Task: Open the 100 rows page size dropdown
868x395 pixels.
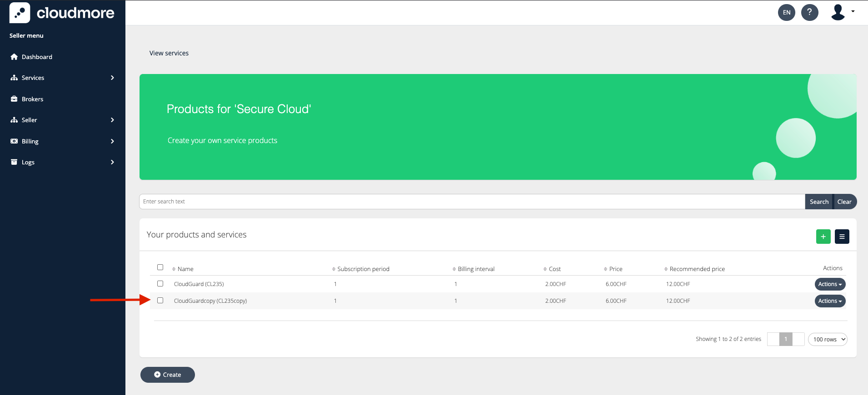Action: point(827,339)
